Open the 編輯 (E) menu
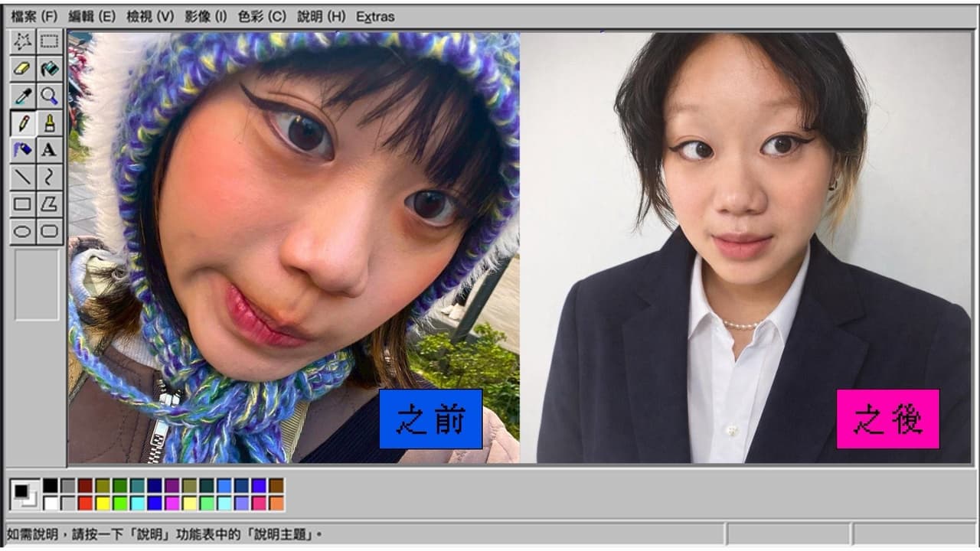This screenshot has height=551, width=980. click(92, 16)
